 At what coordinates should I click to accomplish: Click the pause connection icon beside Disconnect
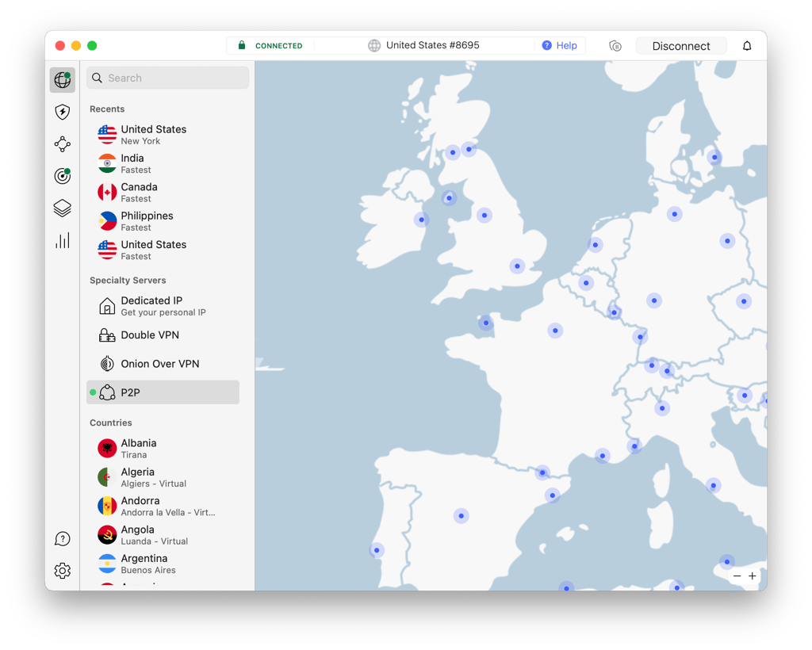point(615,46)
